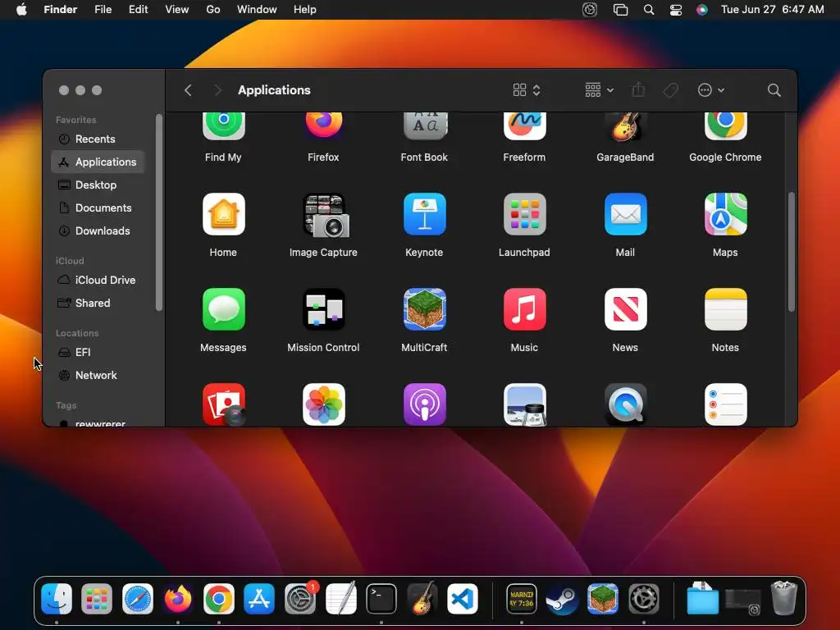Viewport: 840px width, 630px height.
Task: Open Shared in the sidebar
Action: pyautogui.click(x=98, y=304)
